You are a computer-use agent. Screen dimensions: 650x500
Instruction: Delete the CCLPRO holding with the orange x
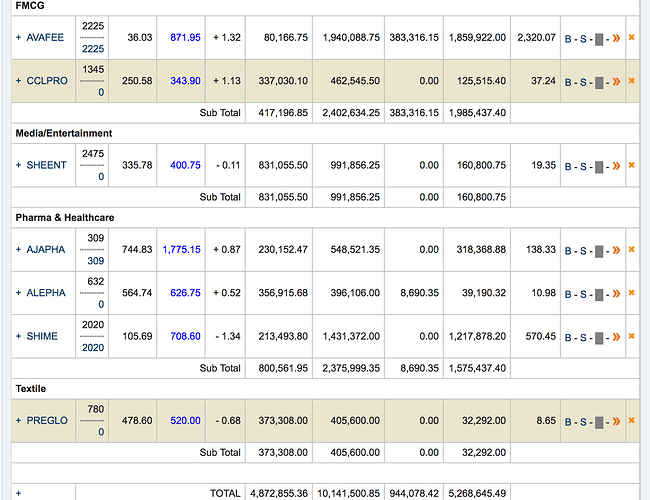tap(631, 80)
